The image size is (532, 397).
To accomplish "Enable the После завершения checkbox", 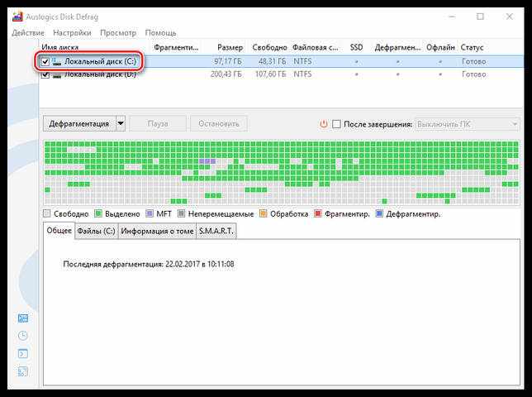I will pos(336,124).
